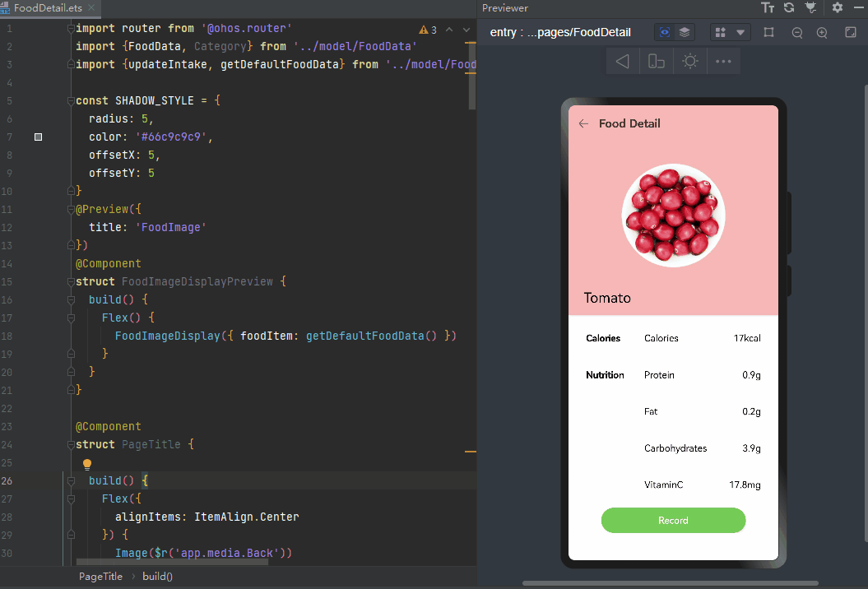Collapse @Preview fold marker on line 11
Screen dimensions: 868x589
pos(71,209)
